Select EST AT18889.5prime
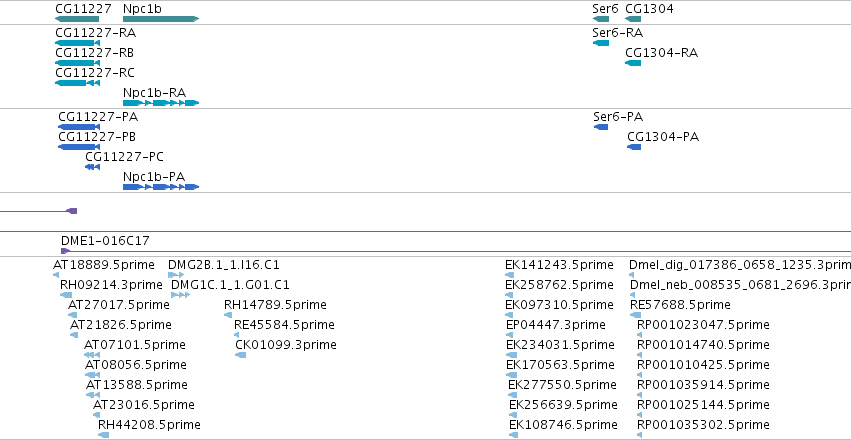This screenshot has height=440, width=851. 104,265
